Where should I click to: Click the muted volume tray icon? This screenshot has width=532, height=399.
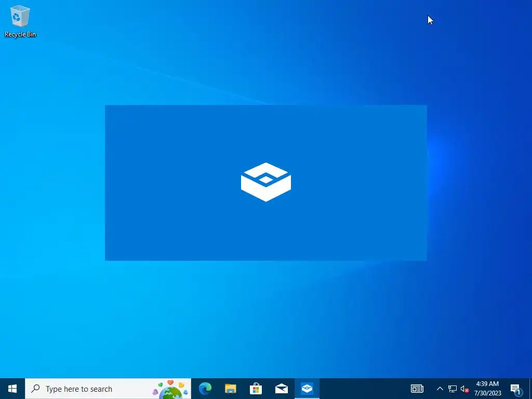pos(464,389)
